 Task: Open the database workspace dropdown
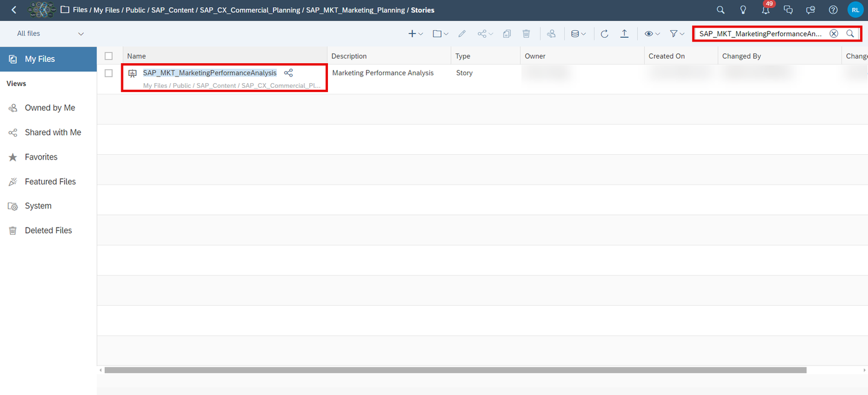click(x=578, y=34)
